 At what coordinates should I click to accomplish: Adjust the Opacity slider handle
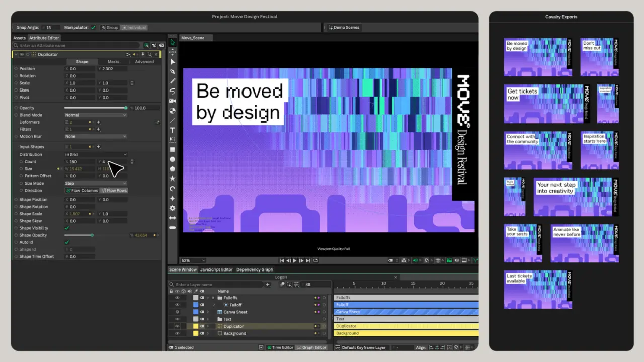click(x=126, y=108)
